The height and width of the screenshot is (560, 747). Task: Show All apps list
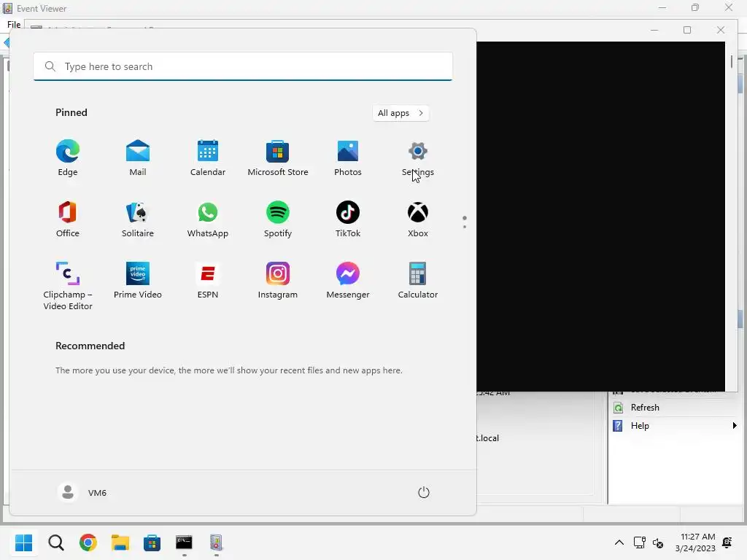click(x=400, y=113)
